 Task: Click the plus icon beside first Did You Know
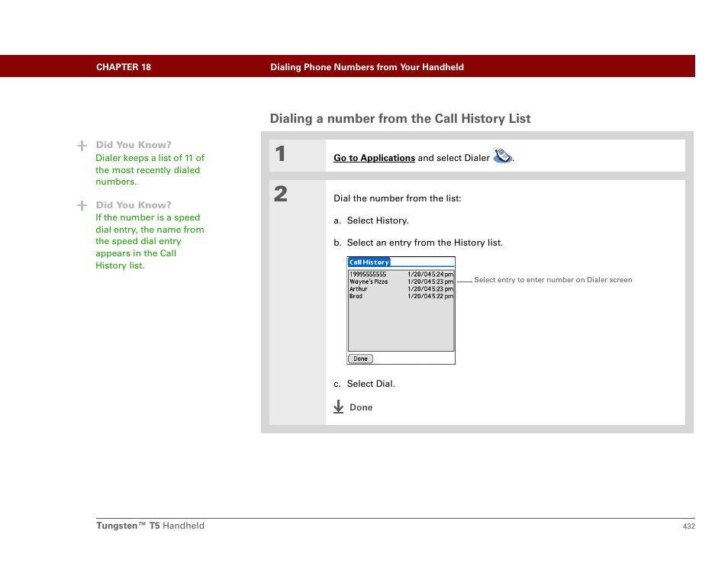point(82,146)
